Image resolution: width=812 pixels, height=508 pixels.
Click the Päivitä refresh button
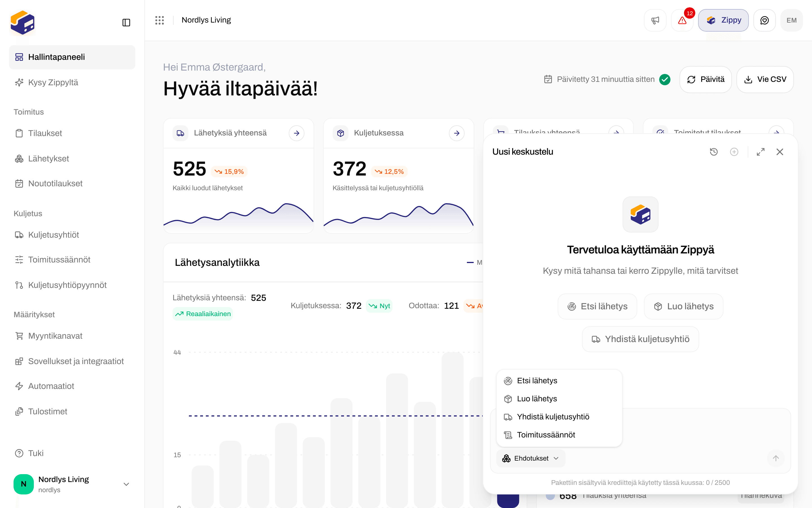point(705,79)
